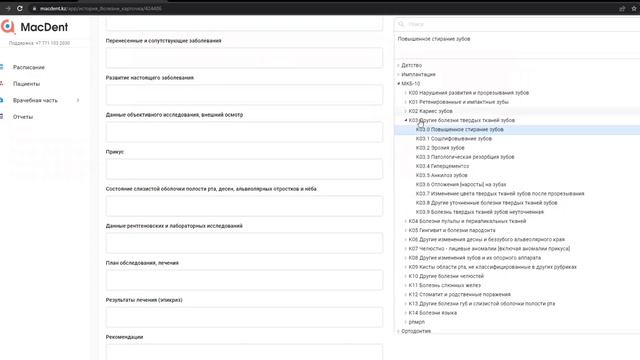Click the MacDent logo icon
Image resolution: width=640 pixels, height=360 pixels.
pyautogui.click(x=8, y=27)
